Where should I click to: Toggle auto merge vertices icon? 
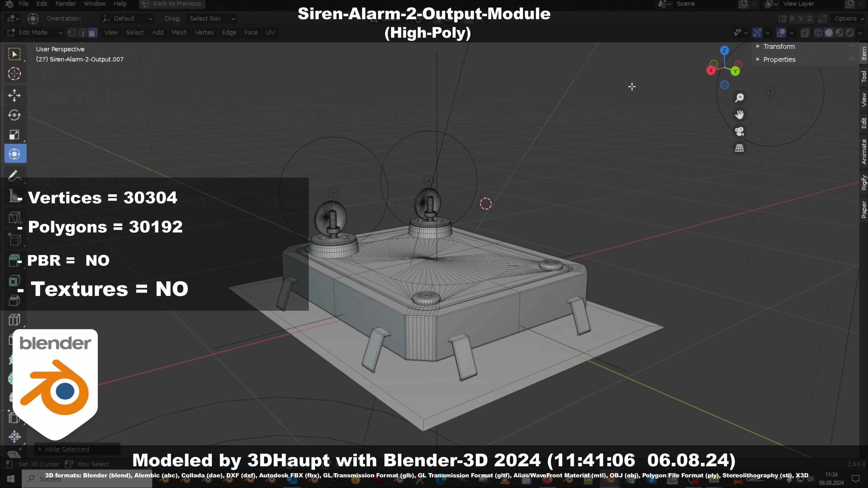click(823, 19)
